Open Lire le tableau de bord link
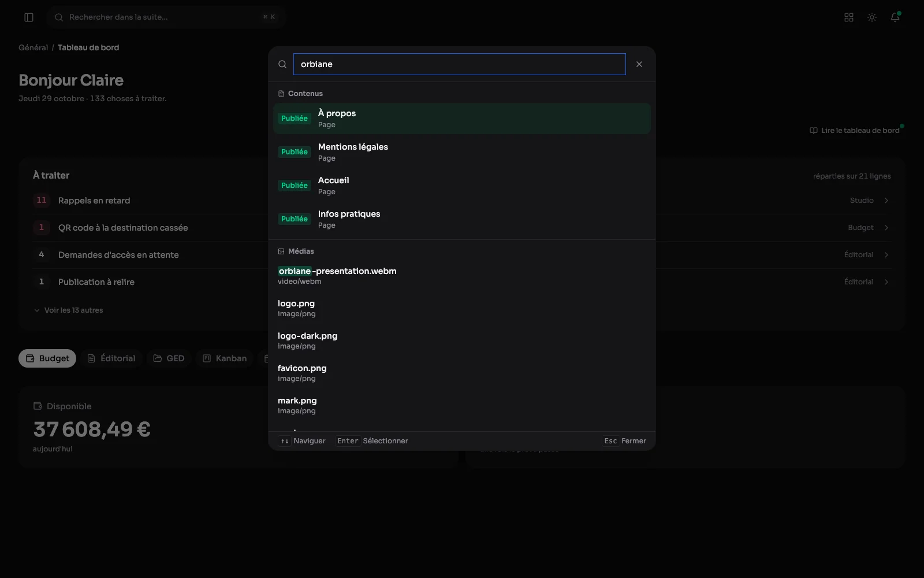The image size is (924, 578). click(x=855, y=131)
